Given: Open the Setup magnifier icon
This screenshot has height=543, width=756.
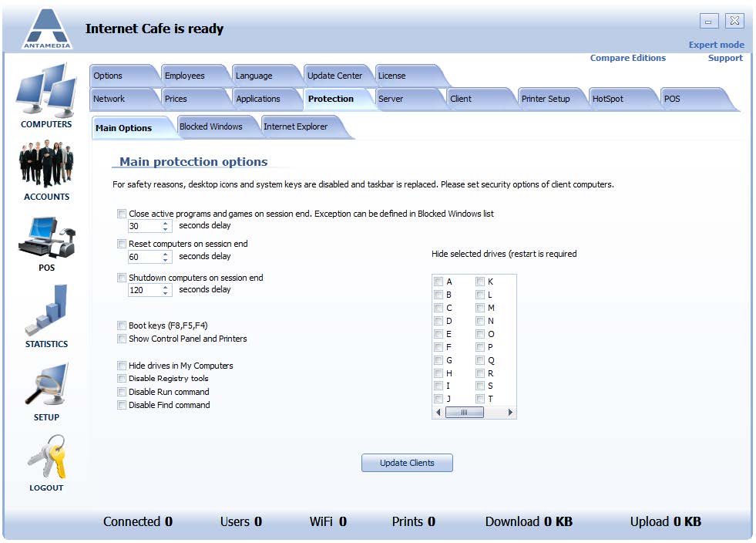Looking at the screenshot, I should 46,385.
